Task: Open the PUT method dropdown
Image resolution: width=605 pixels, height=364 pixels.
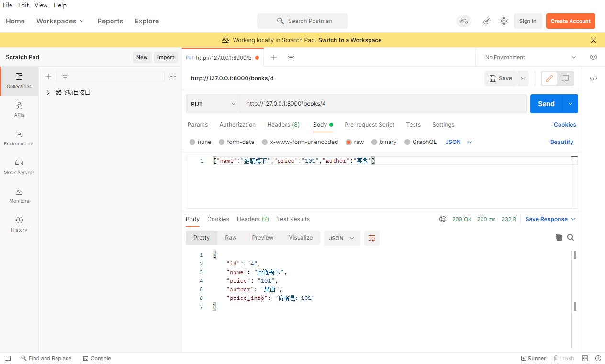Action: pyautogui.click(x=213, y=104)
